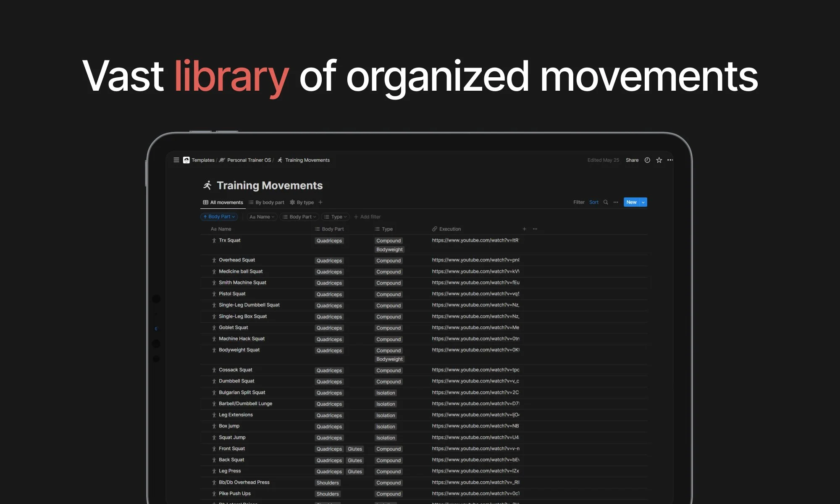Open the Trx Squat YouTube link
The image size is (840, 504).
pos(475,240)
